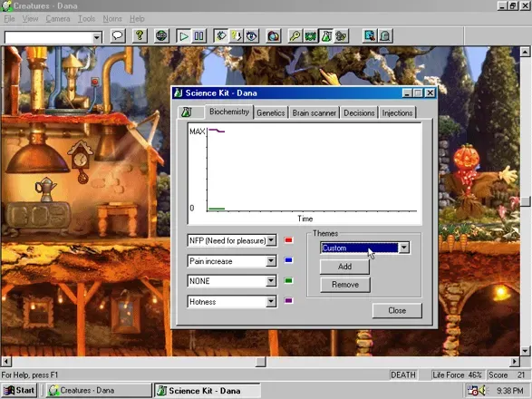Click the Remove theme button
This screenshot has width=532, height=399.
point(344,285)
